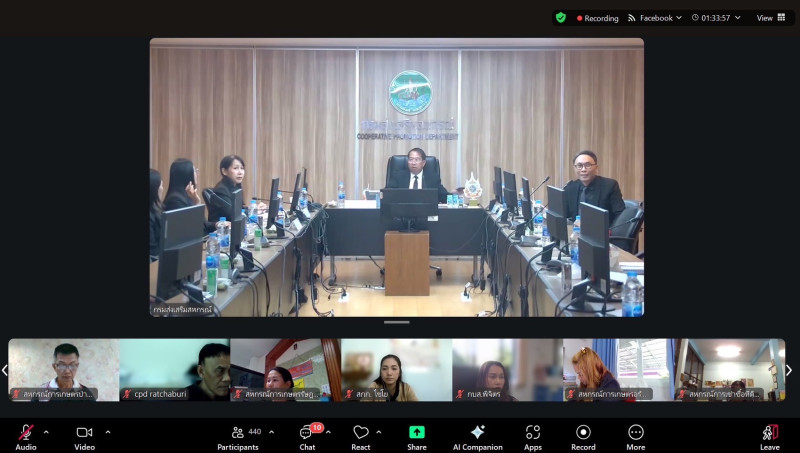Click the green encryption shield icon
800x453 pixels.
click(561, 18)
